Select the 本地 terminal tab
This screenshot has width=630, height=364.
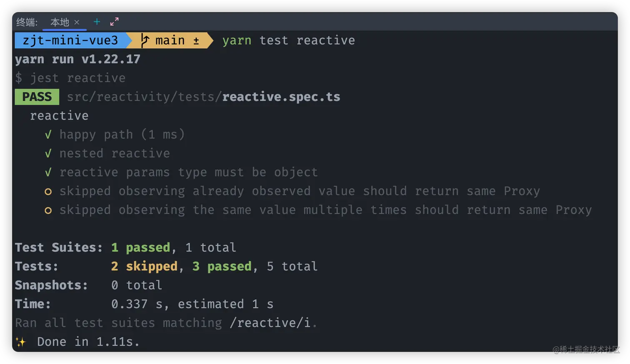click(60, 22)
